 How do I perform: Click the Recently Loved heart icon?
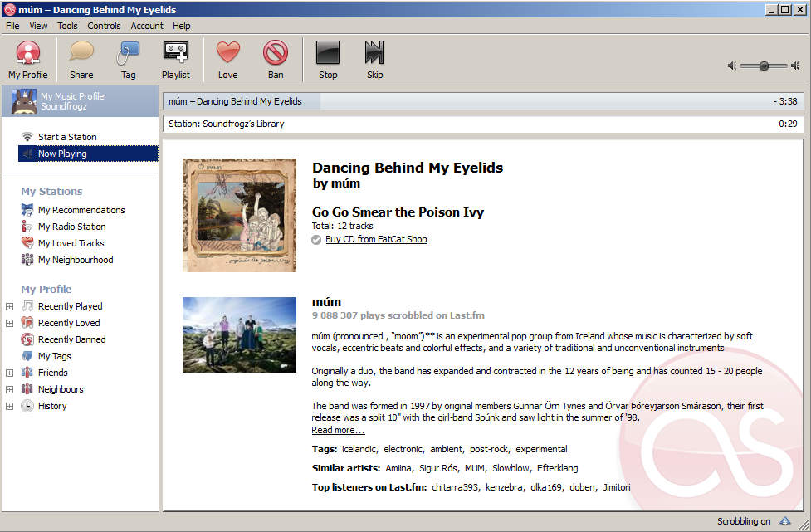point(27,323)
